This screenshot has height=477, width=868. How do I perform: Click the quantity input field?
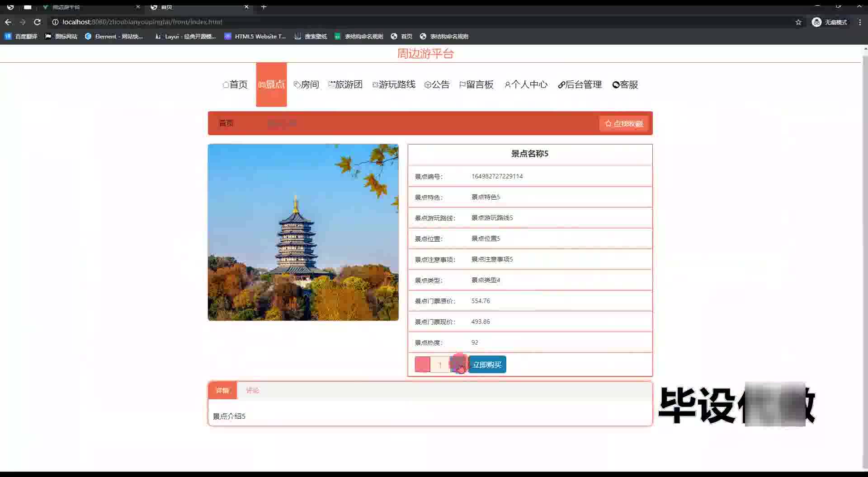click(440, 365)
